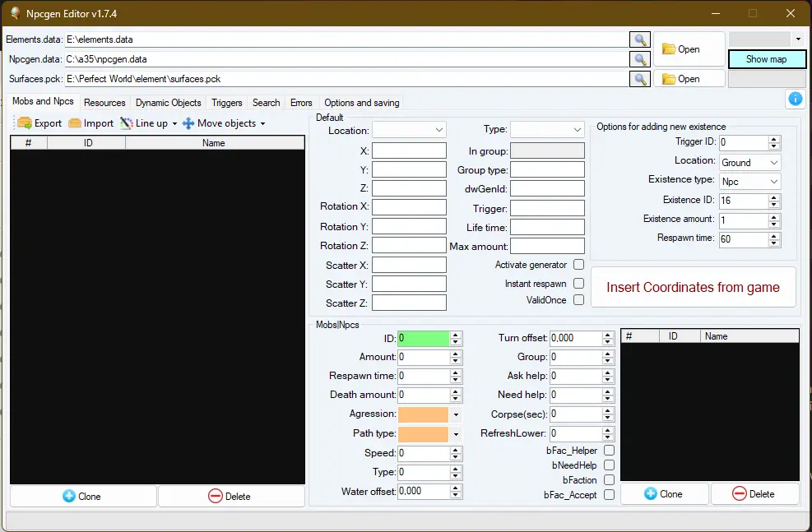Adjust the Trigger ID stepper arrows
The width and height of the screenshot is (812, 532).
pos(773,142)
